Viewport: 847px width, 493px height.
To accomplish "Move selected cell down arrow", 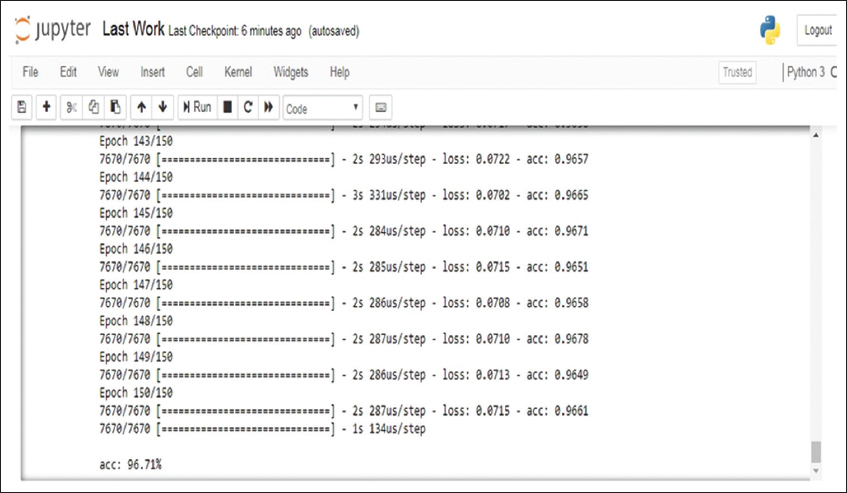I will point(163,107).
